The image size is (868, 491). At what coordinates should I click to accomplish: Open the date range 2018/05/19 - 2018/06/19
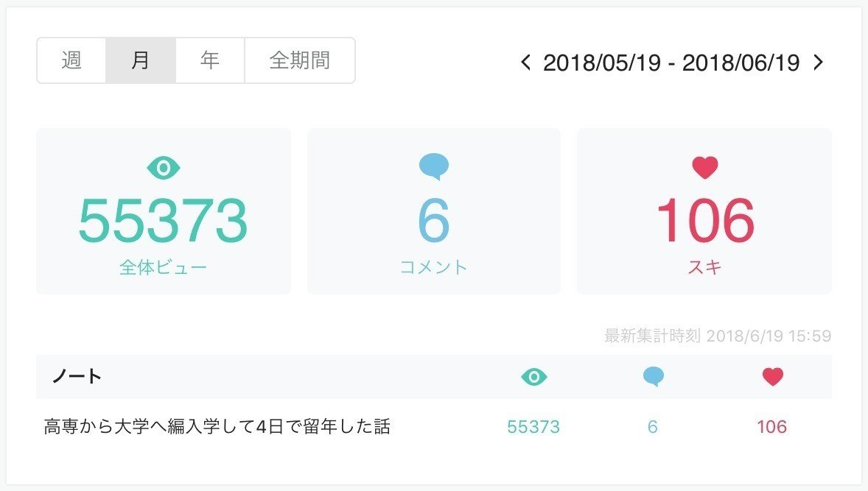click(x=671, y=63)
